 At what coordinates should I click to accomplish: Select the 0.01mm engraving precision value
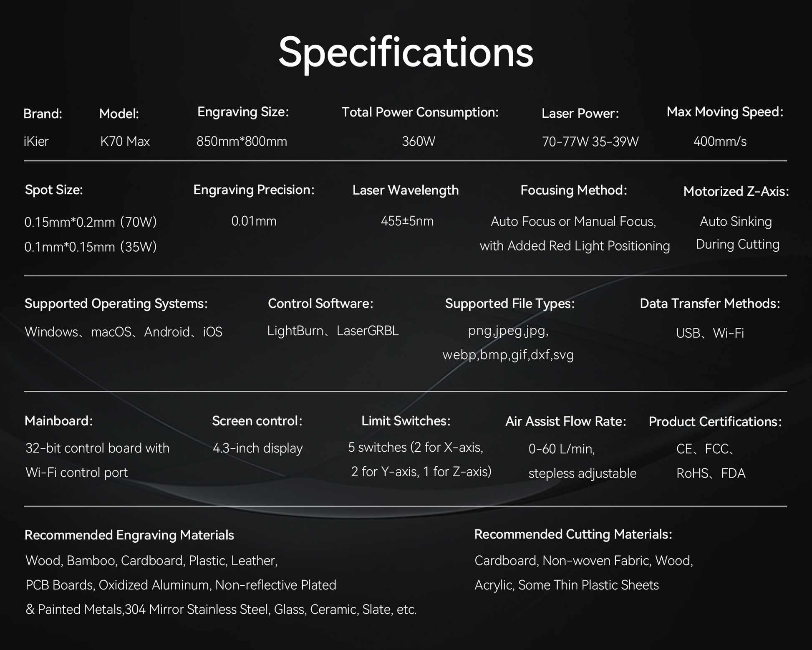click(254, 221)
